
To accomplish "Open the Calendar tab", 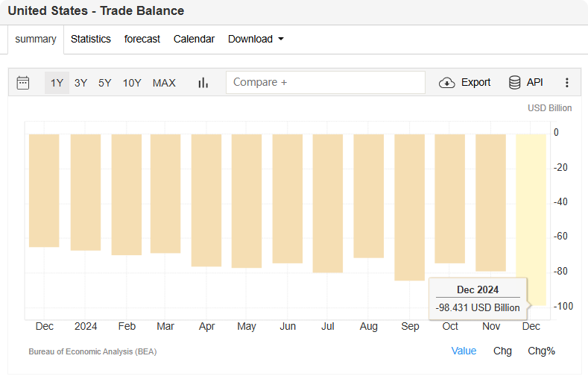I will pos(194,39).
